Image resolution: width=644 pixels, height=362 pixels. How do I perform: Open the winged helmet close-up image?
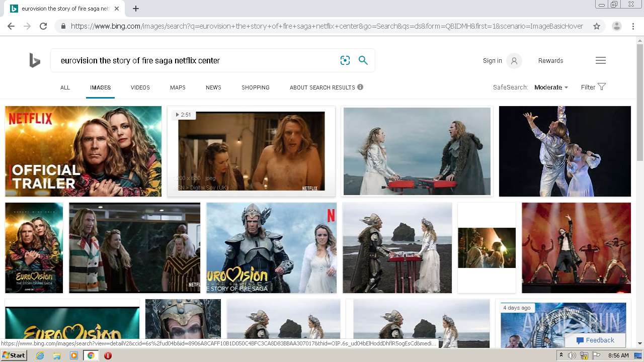[x=183, y=319]
